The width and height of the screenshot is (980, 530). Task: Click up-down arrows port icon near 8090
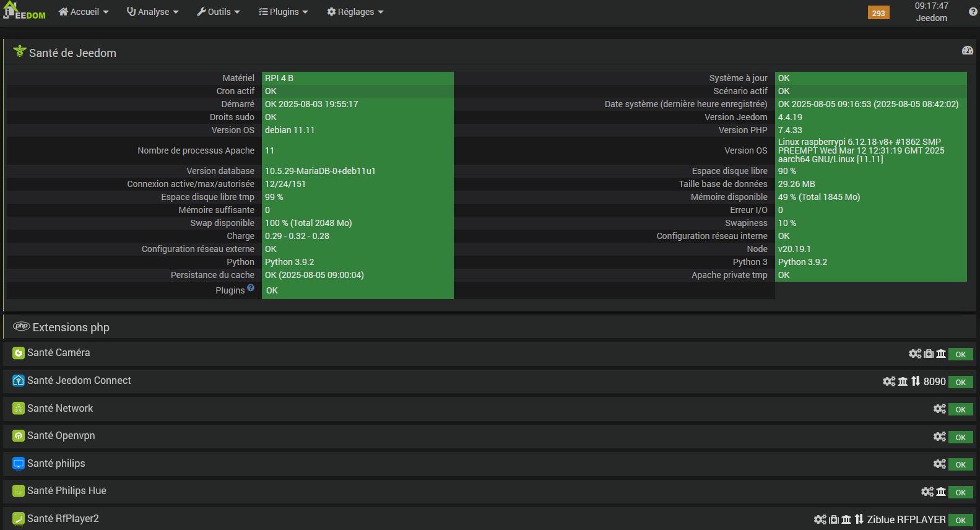916,381
